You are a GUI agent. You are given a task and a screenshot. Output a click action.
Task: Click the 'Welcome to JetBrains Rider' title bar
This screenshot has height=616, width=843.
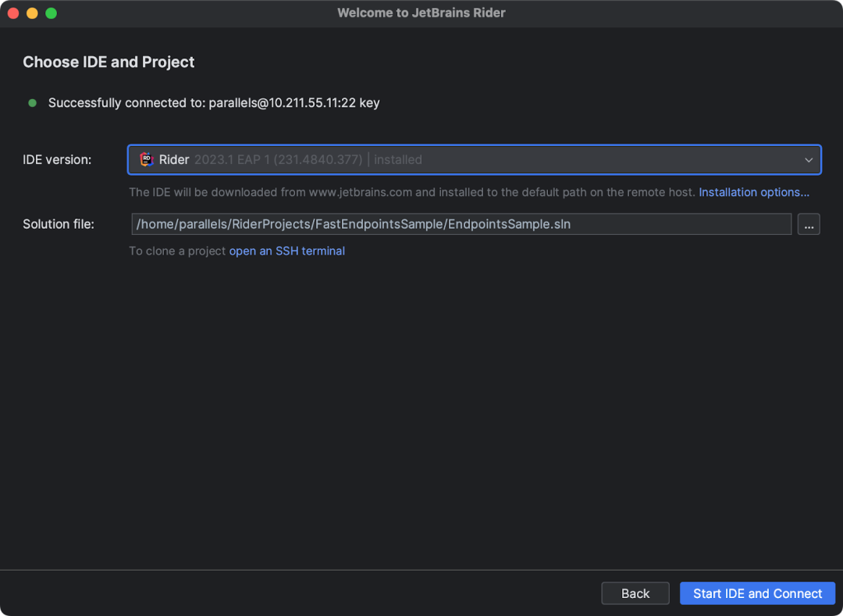pos(421,13)
